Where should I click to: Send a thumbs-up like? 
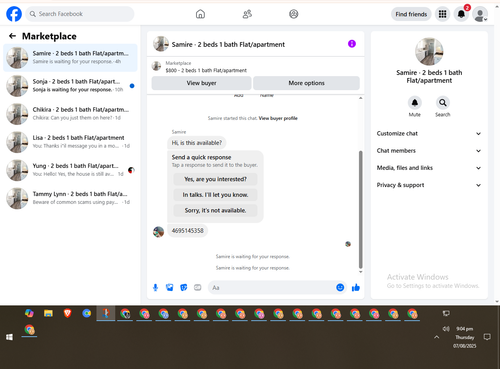356,287
